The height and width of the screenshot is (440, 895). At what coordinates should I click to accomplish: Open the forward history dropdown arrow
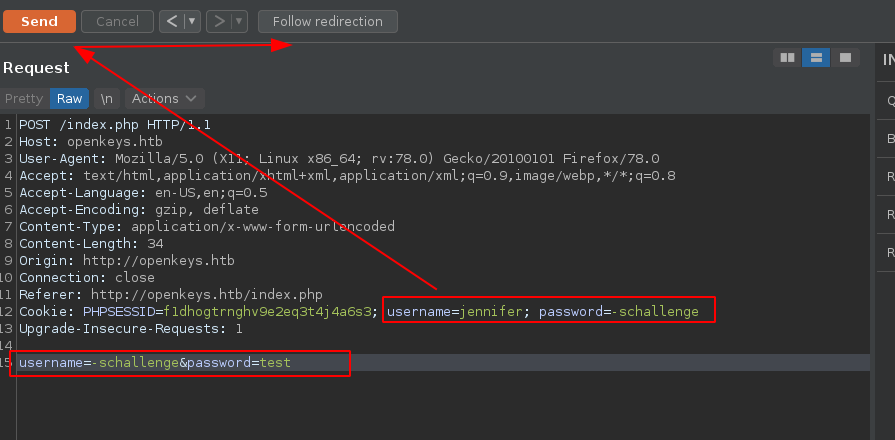(x=239, y=21)
